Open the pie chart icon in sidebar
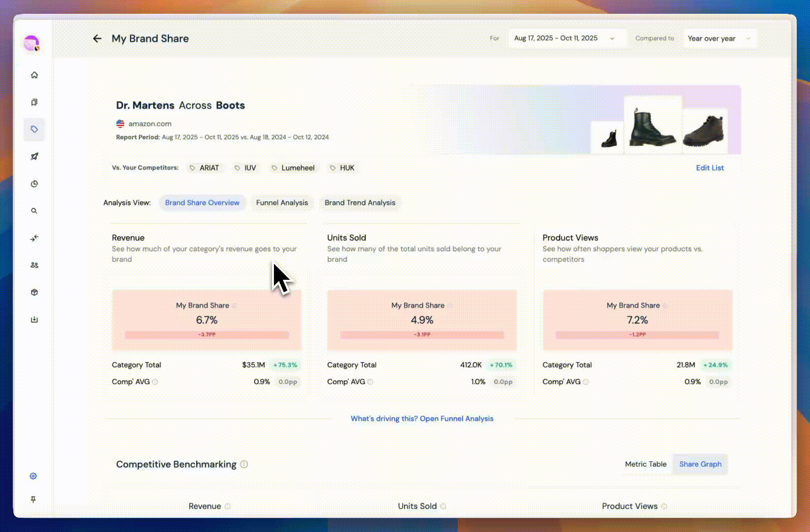 (x=34, y=184)
